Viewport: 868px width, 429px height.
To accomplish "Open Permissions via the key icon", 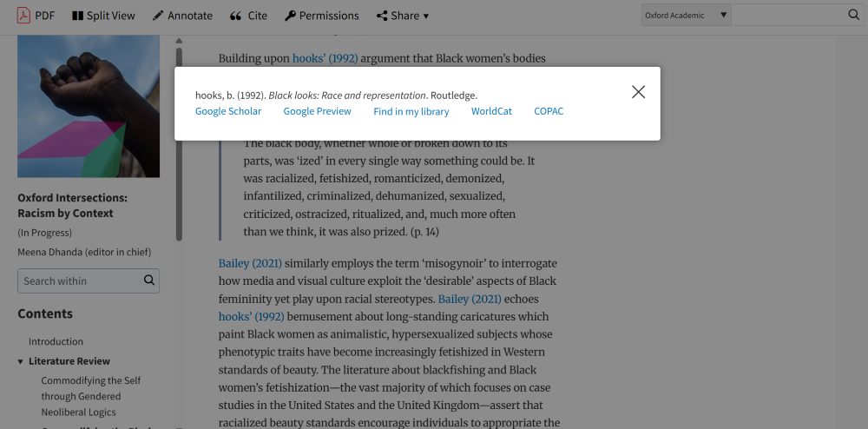I will click(322, 16).
